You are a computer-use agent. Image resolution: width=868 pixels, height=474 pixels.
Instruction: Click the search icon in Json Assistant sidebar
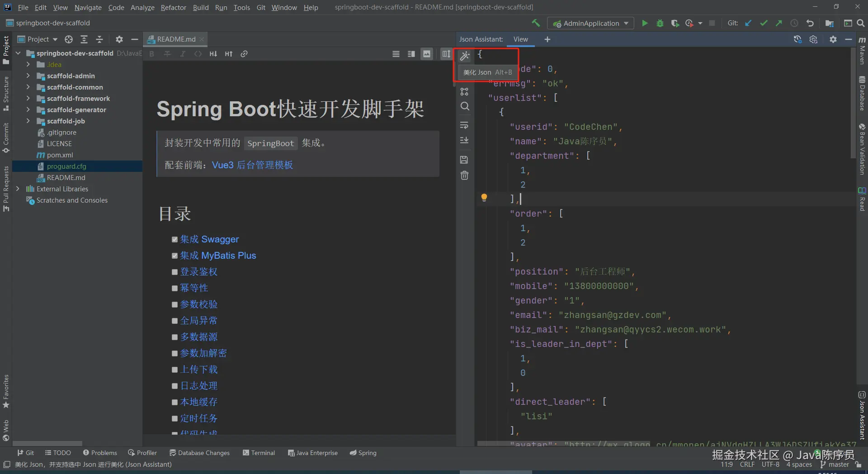[465, 106]
